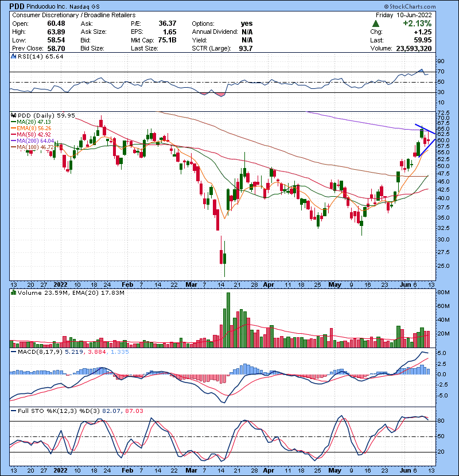Image resolution: width=459 pixels, height=476 pixels.
Task: Click the MA(50) 42.92 legend entry
Action: (x=34, y=134)
